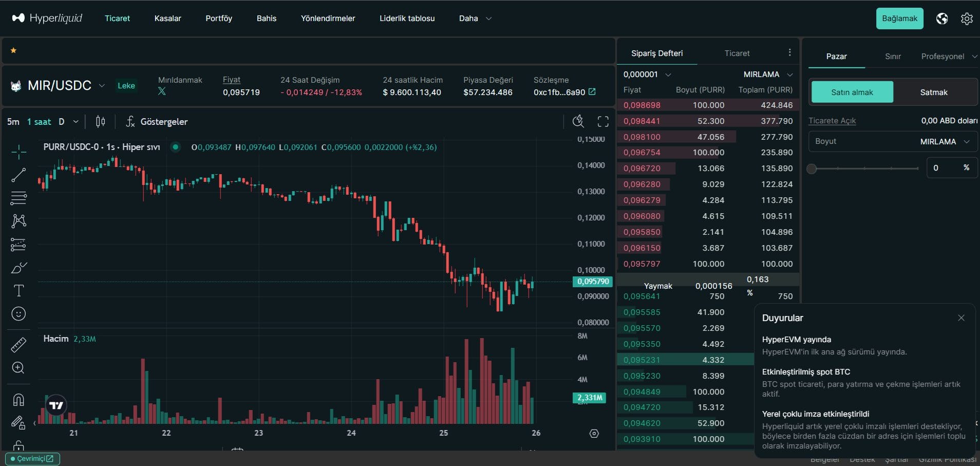Switch order entry to Satmak
The image size is (980, 466).
tap(933, 91)
